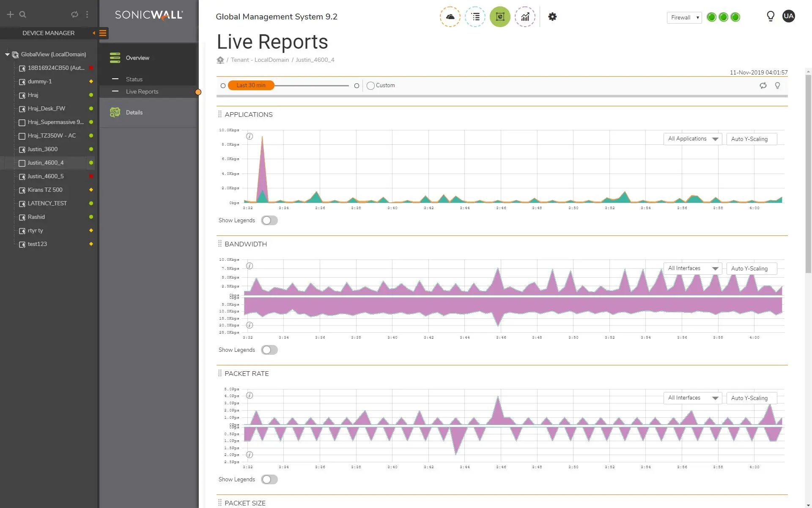Click Tenant - LocalDomain breadcrumb link
Viewport: 812px width, 508px height.
click(x=260, y=60)
